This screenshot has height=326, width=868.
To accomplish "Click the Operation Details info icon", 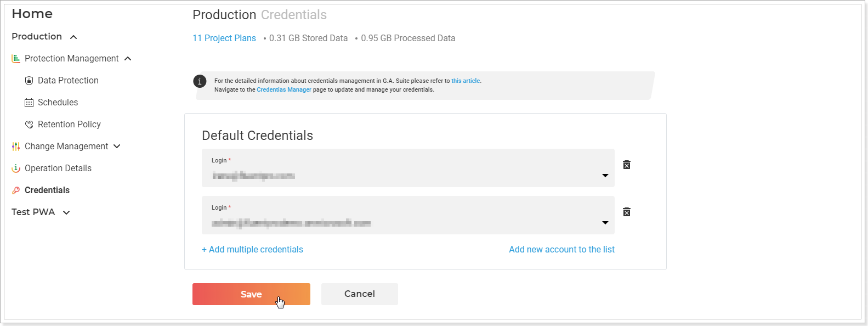I will click(x=16, y=168).
